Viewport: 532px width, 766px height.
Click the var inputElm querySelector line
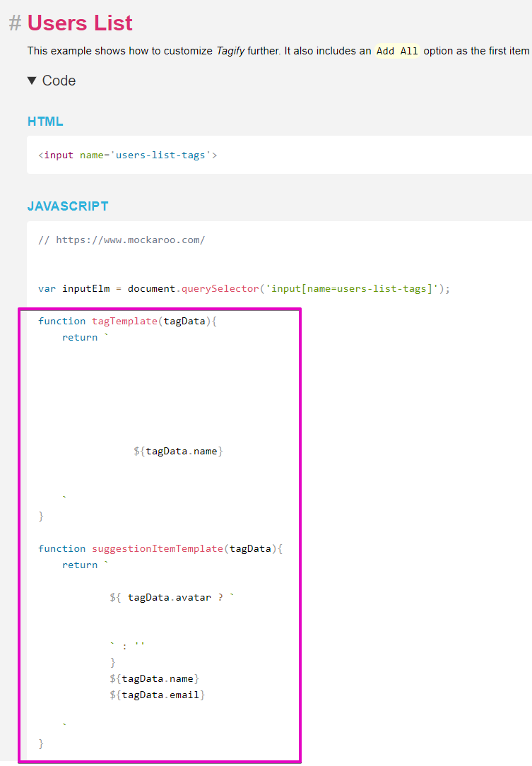244,289
